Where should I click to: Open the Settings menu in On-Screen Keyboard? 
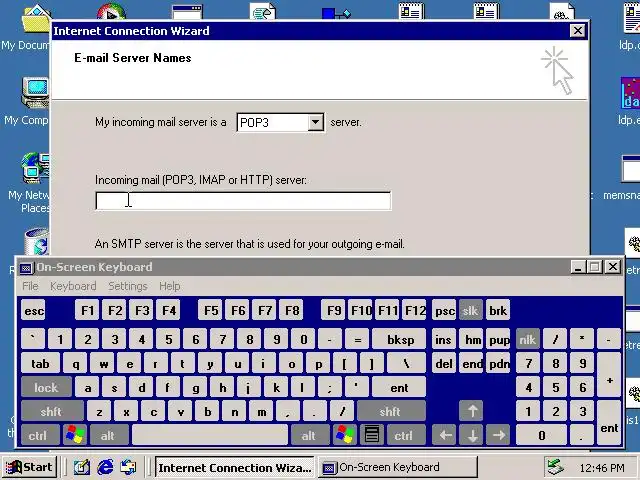click(128, 286)
